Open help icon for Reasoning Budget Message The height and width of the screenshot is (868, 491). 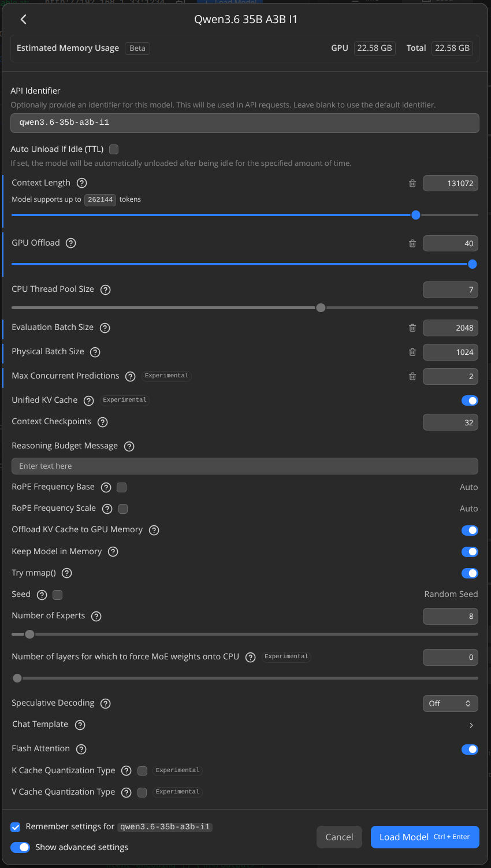coord(129,446)
